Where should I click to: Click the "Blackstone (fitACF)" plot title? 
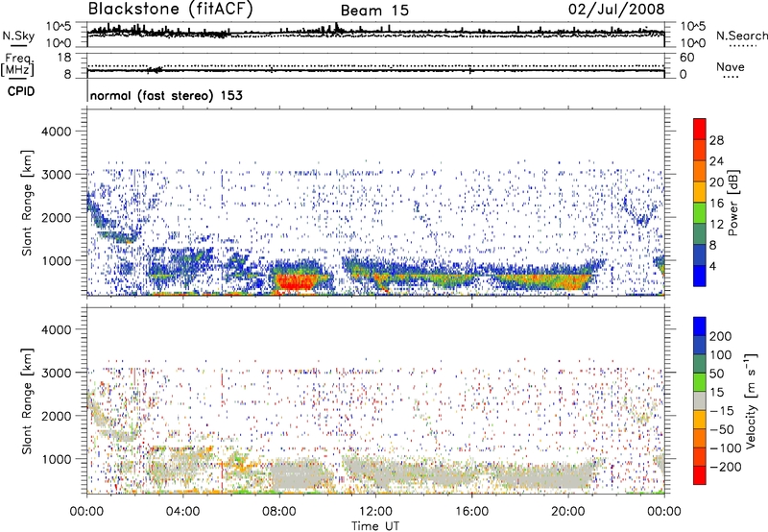[170, 9]
